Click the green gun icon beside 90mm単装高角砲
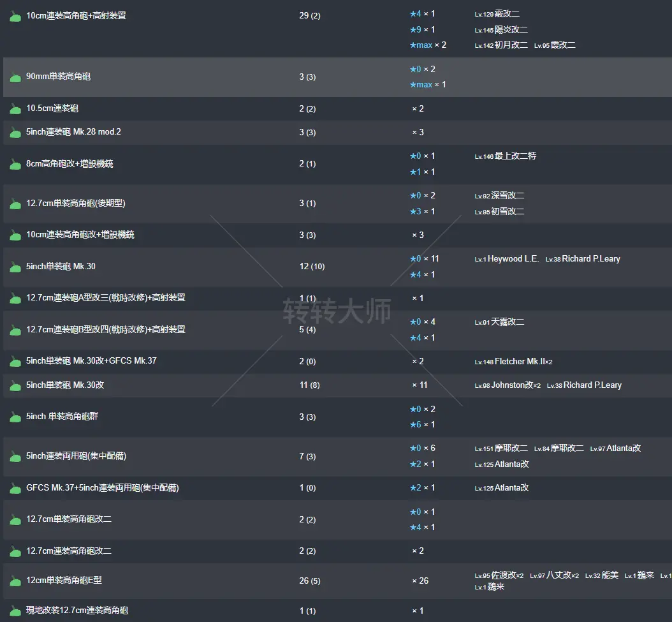 15,77
